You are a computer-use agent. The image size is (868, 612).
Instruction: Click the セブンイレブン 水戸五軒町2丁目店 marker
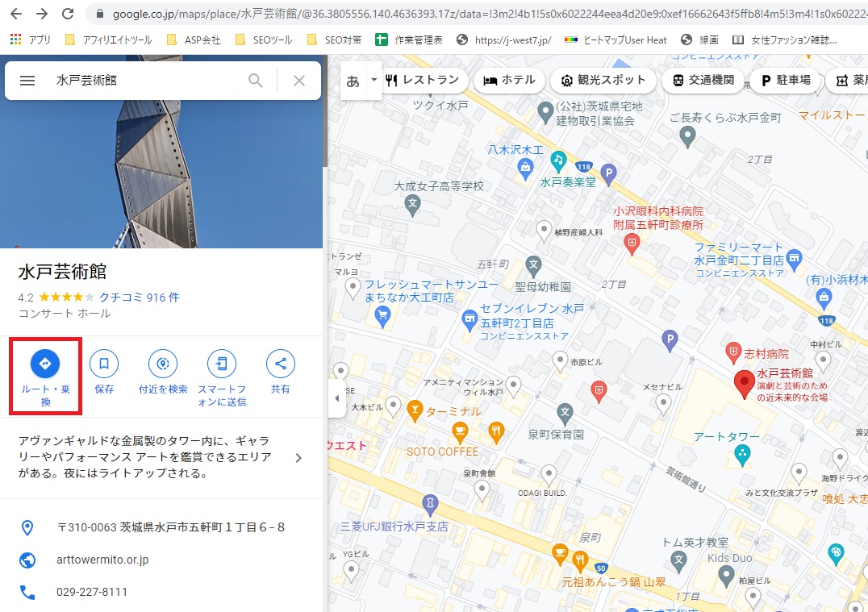(x=469, y=320)
